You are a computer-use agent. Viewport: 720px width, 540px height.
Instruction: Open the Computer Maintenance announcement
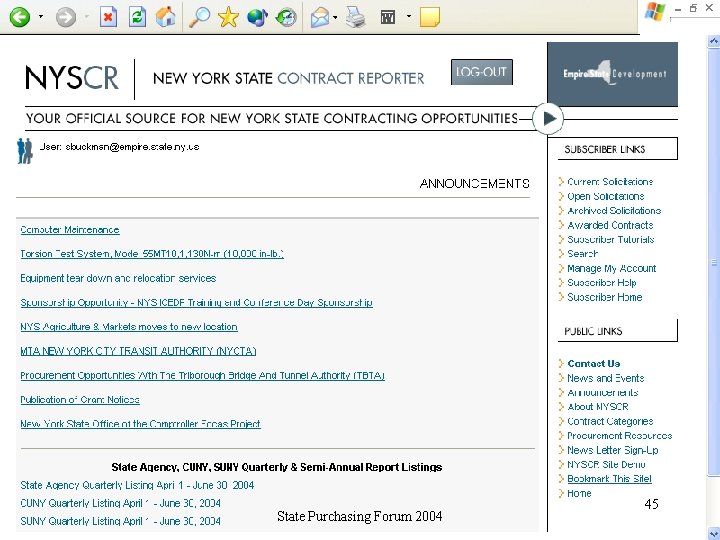[x=70, y=230]
